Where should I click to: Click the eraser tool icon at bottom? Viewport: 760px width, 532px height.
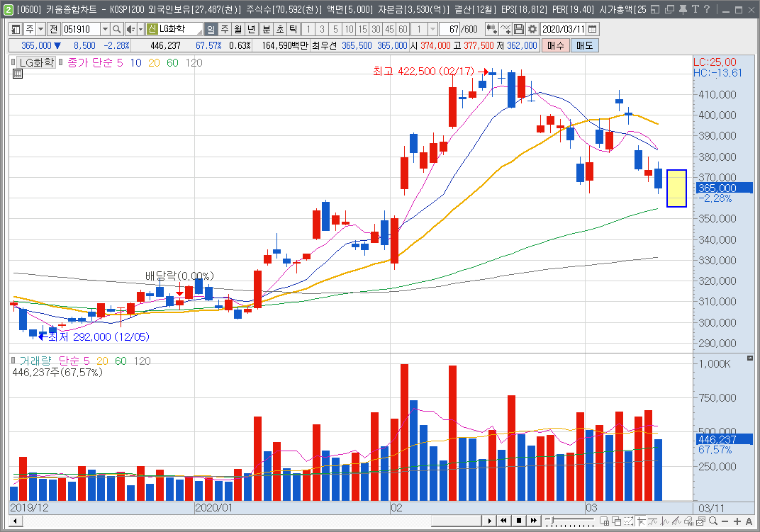689,521
